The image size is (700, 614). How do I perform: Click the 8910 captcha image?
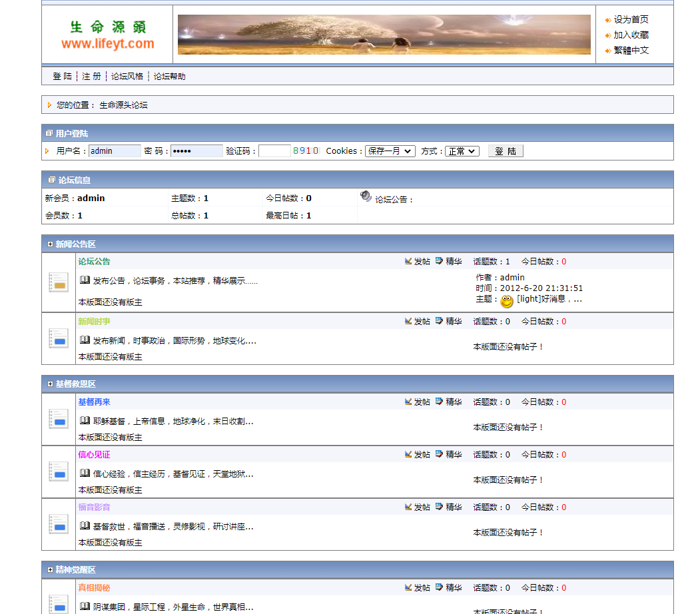coord(306,151)
